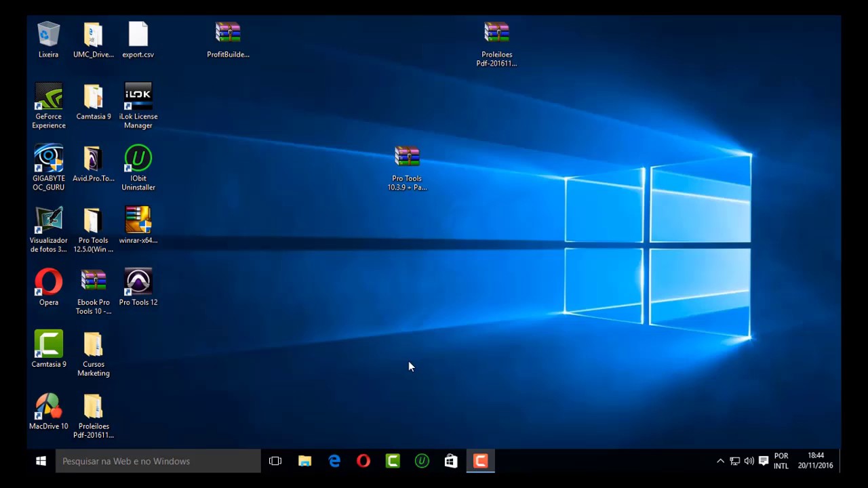Viewport: 868px width, 488px height.
Task: Open the Action Center notifications icon
Action: [x=764, y=461]
